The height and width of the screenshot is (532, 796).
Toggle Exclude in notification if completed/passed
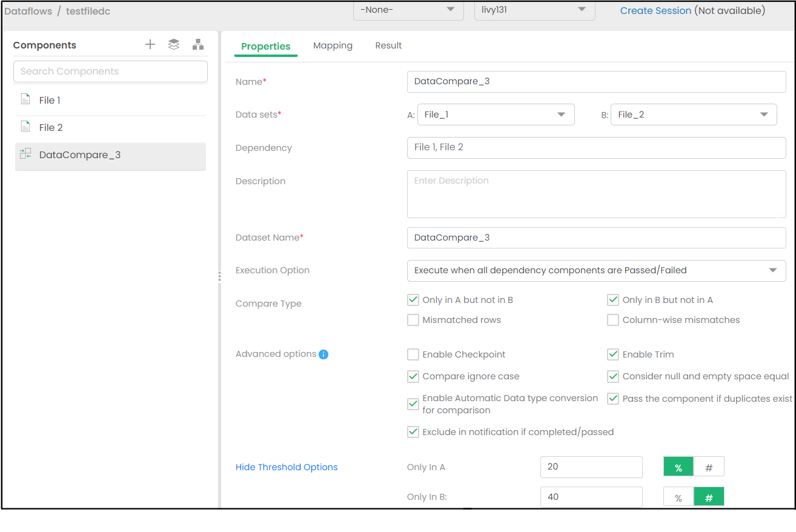click(x=413, y=432)
